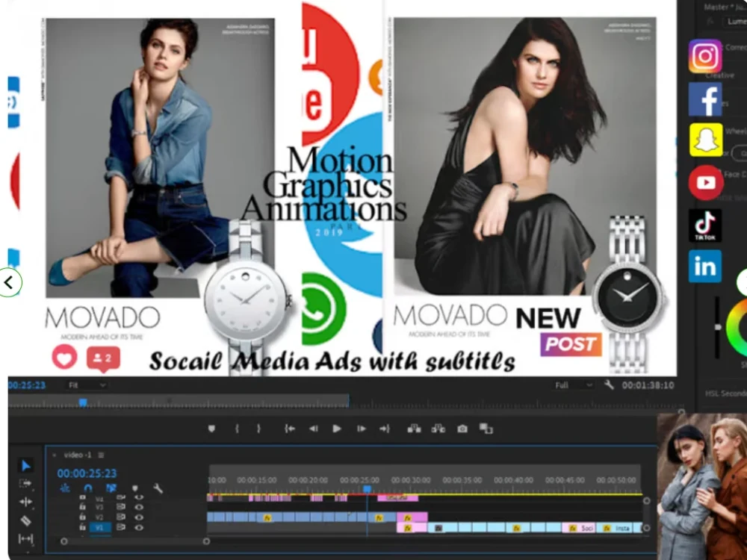
Task: Click the LinkedIn icon
Action: pos(705,267)
